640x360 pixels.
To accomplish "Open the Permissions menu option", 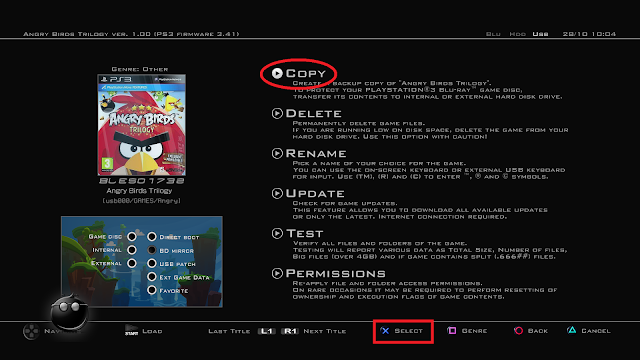I will pos(336,273).
